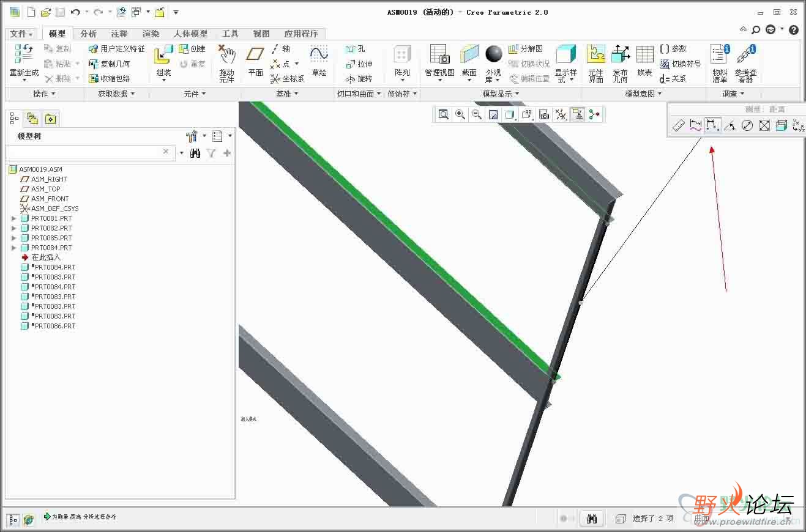The height and width of the screenshot is (532, 806).
Task: Expand the PRT0085.PRT tree node
Action: [x=14, y=238]
